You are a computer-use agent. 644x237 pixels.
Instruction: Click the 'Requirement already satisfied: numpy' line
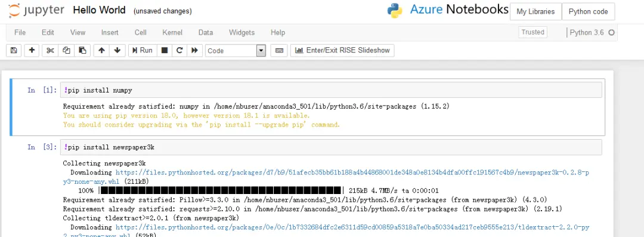click(256, 106)
